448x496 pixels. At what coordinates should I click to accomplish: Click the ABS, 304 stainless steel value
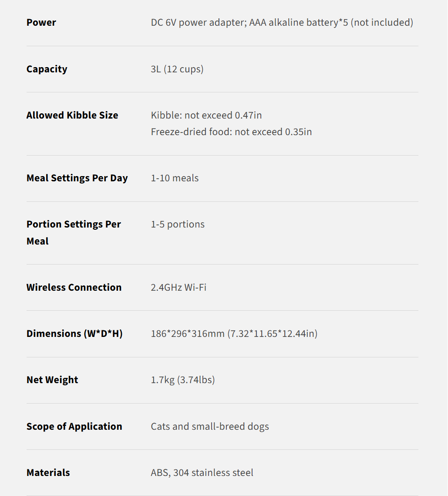202,473
